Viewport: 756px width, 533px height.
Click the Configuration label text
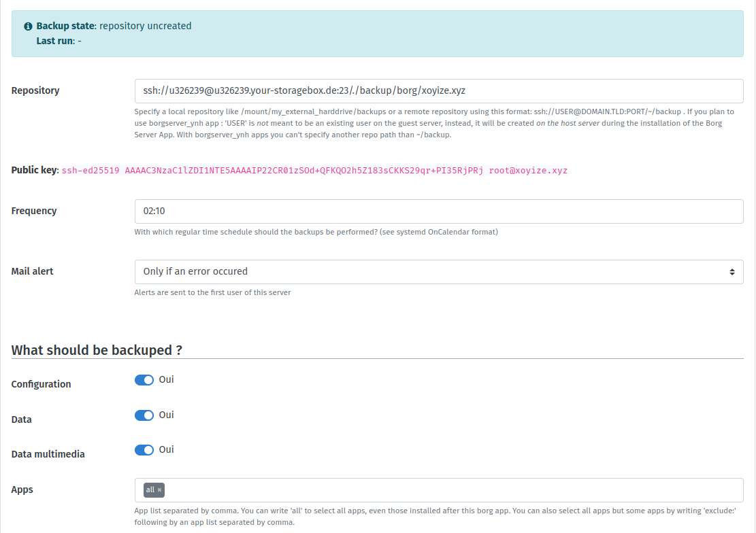point(42,384)
